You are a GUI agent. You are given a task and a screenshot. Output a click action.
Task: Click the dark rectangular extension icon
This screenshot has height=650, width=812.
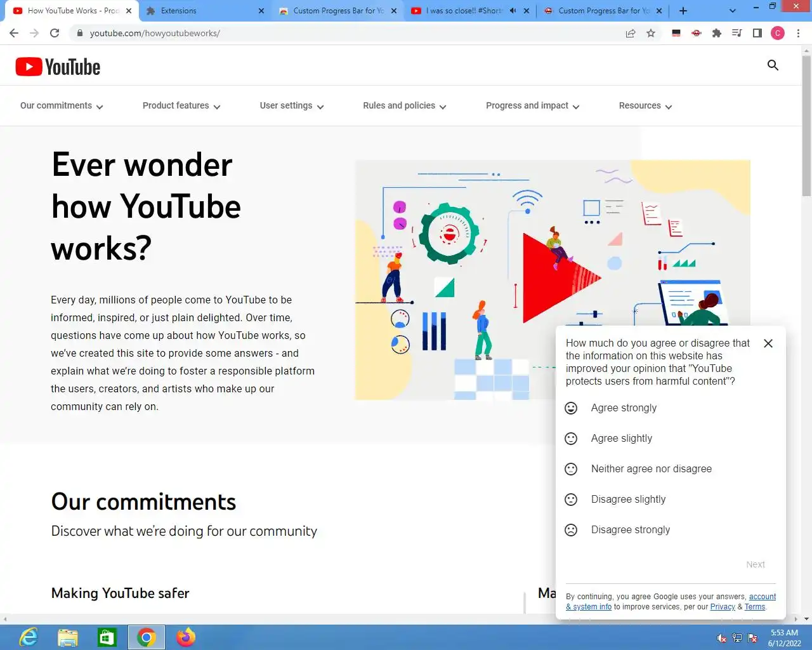pos(676,33)
